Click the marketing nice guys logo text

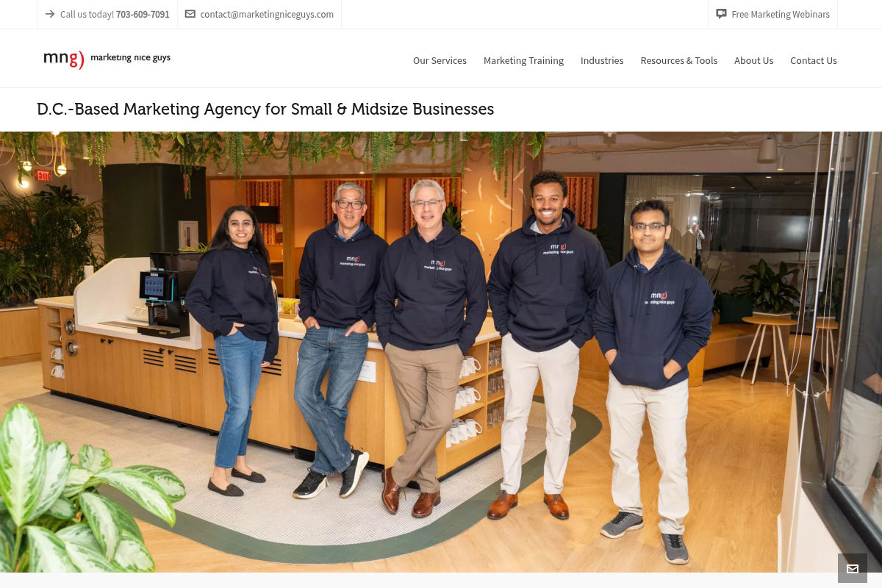coord(130,58)
